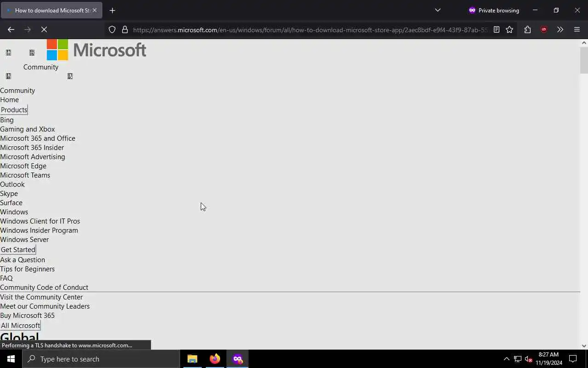Show hidden system tray icons
This screenshot has height=368, width=588.
[506, 359]
